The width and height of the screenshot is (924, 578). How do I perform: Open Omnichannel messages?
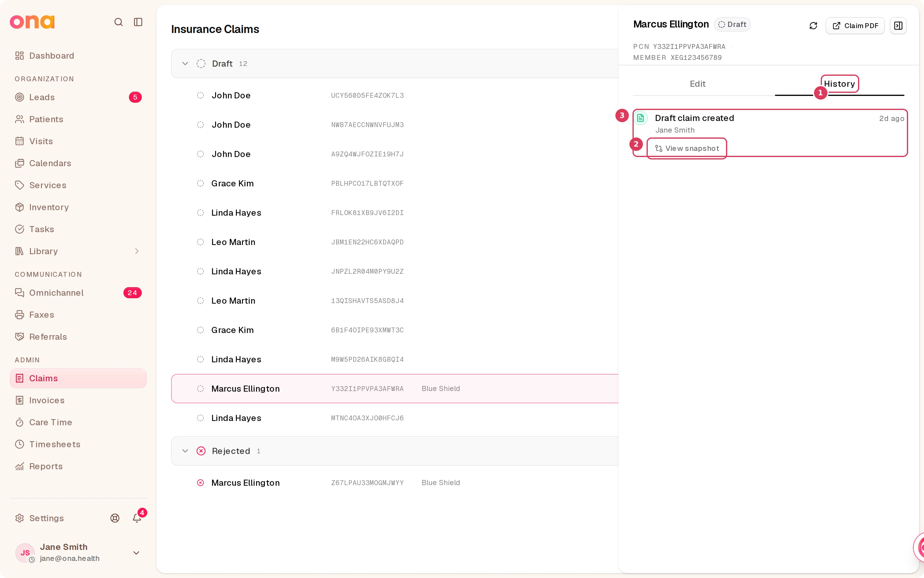coord(78,293)
